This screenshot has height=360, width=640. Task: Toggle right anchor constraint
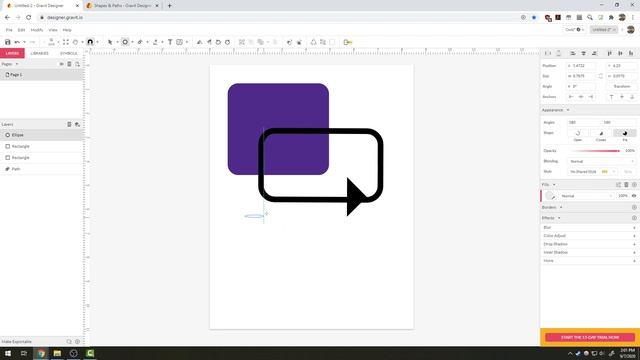(x=591, y=97)
